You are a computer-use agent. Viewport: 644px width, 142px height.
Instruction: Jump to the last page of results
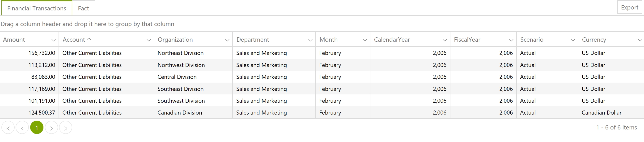tap(65, 128)
